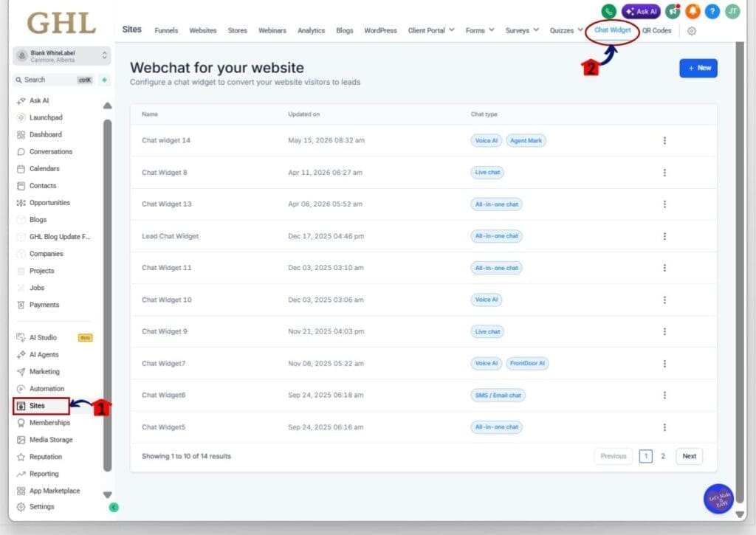Click sidebar scroll-down arrow

pyautogui.click(x=108, y=495)
